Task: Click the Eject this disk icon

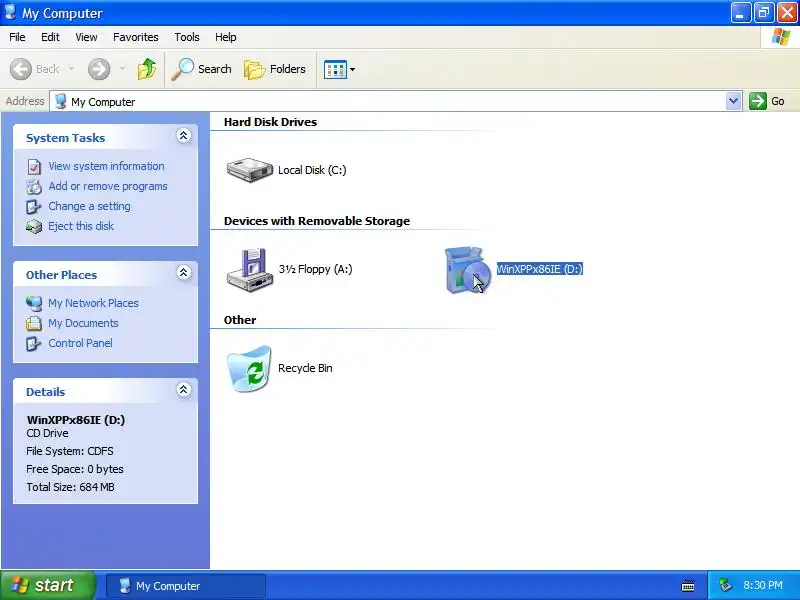Action: (34, 226)
